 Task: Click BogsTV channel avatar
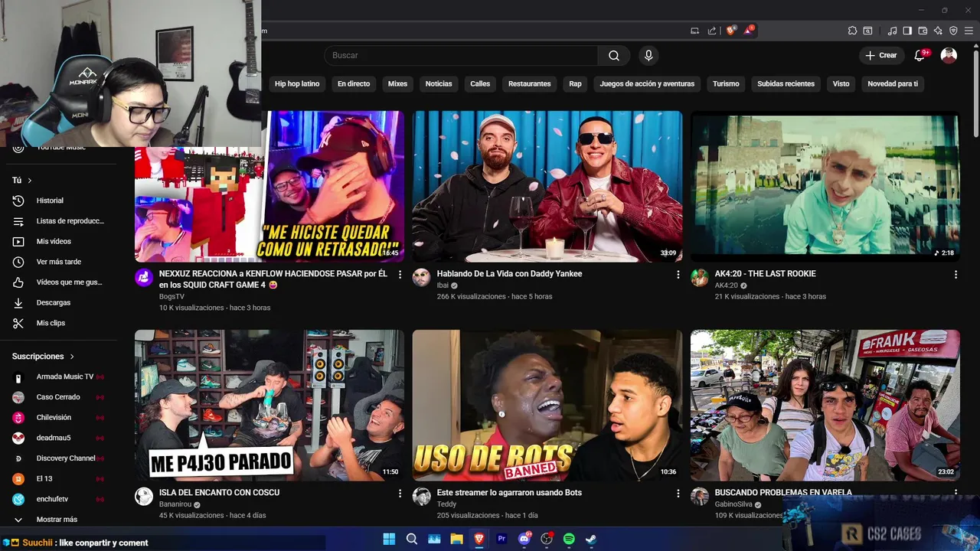click(144, 277)
